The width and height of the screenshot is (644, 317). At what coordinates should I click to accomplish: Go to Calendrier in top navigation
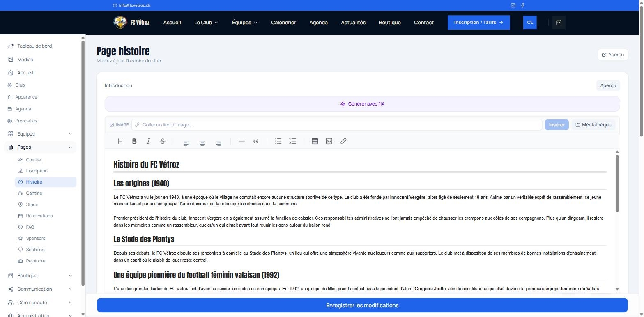point(283,23)
